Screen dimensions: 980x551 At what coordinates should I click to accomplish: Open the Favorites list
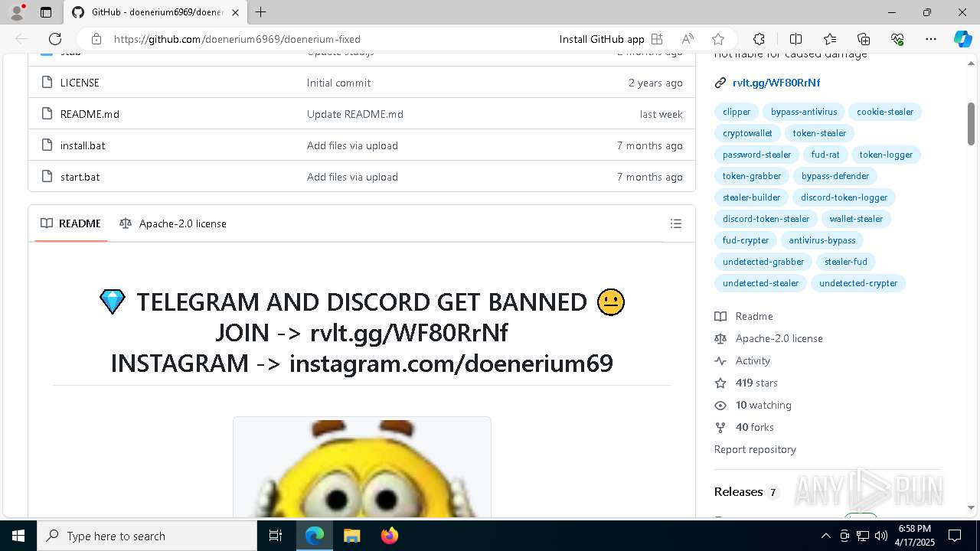coord(830,39)
